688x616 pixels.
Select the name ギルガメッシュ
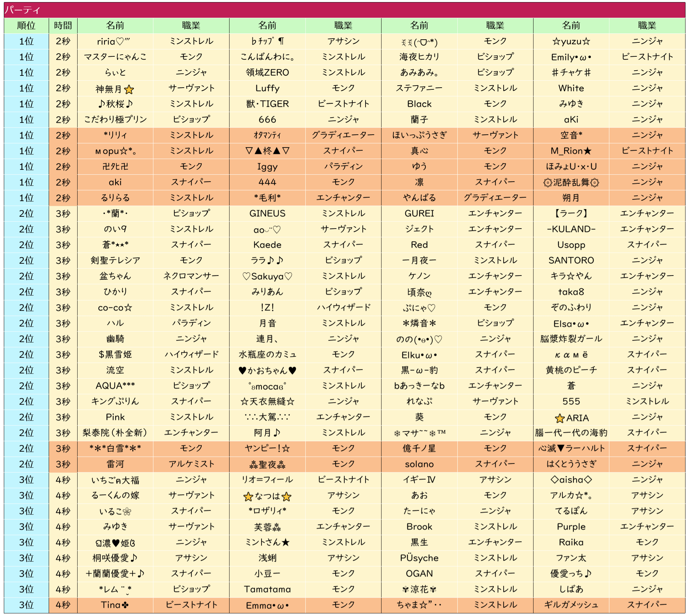point(571,605)
